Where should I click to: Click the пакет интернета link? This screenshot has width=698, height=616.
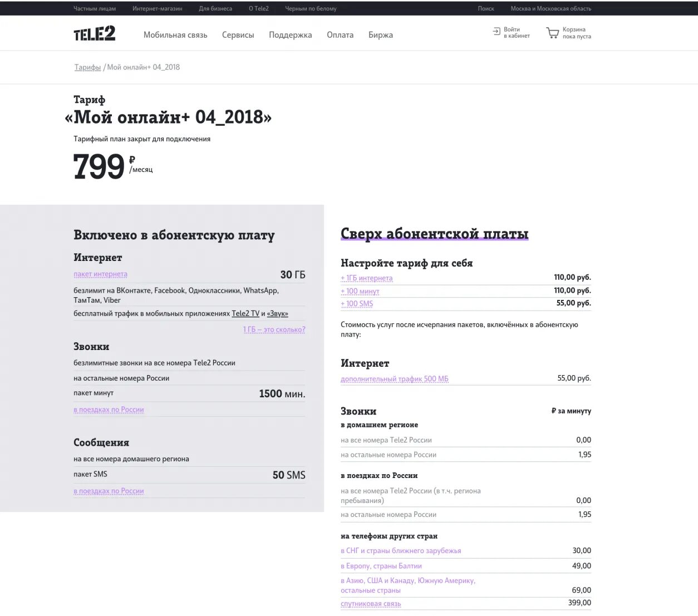click(100, 274)
